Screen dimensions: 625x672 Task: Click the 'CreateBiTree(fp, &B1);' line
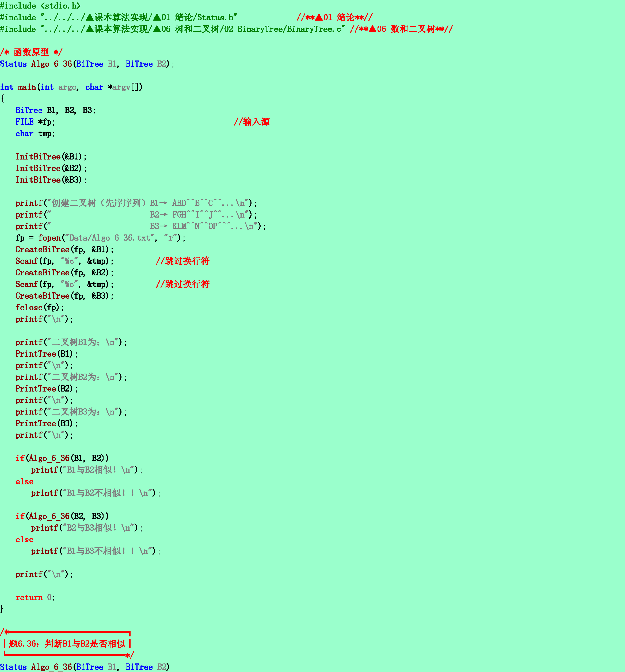pyautogui.click(x=64, y=249)
